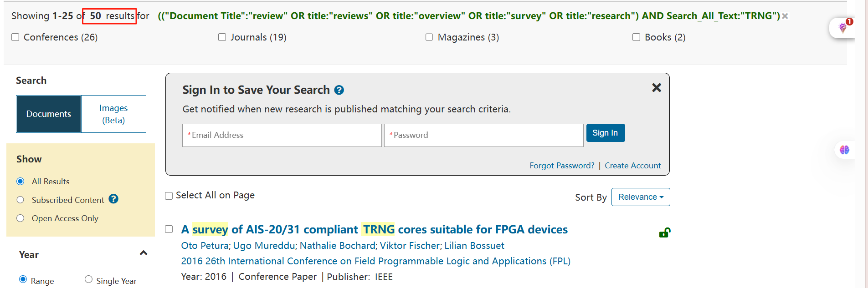Select the Documents tab
868x288 pixels.
point(49,114)
